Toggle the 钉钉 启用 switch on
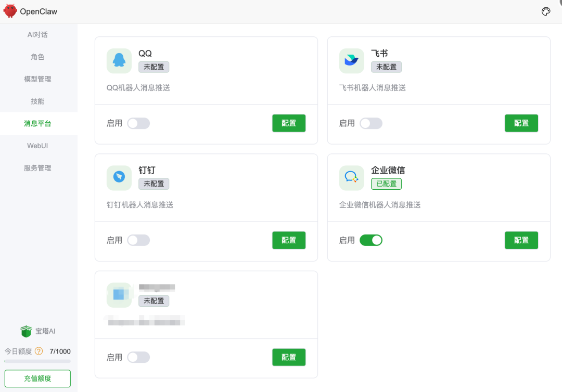 137,240
